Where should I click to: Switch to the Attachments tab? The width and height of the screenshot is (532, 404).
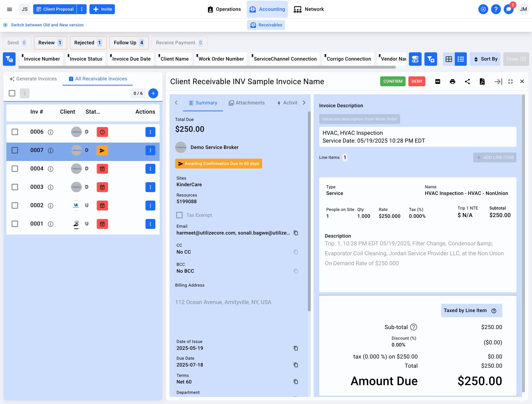coord(246,103)
